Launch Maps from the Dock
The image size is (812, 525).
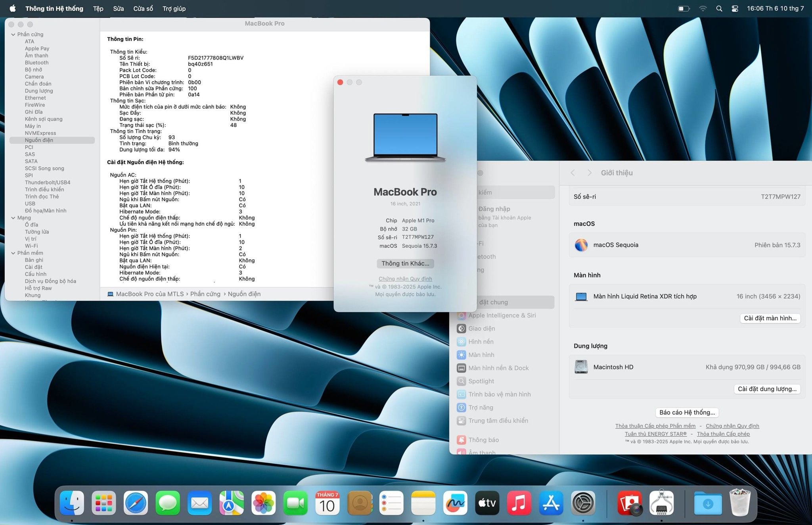pyautogui.click(x=232, y=503)
